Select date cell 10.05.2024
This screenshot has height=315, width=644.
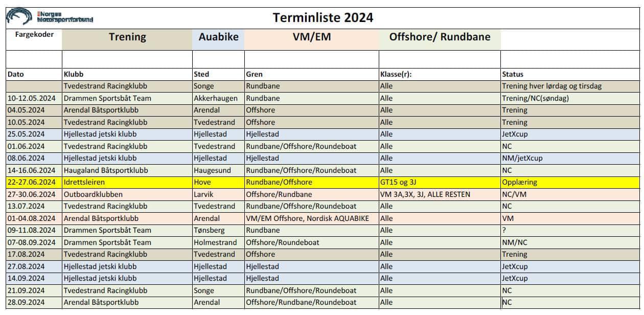click(x=34, y=122)
